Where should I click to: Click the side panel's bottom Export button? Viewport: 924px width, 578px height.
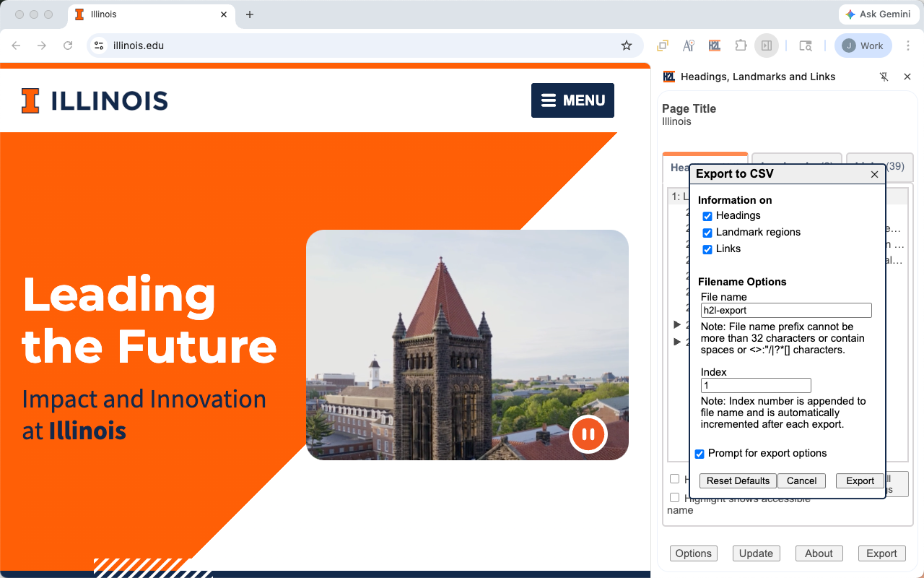pyautogui.click(x=881, y=553)
